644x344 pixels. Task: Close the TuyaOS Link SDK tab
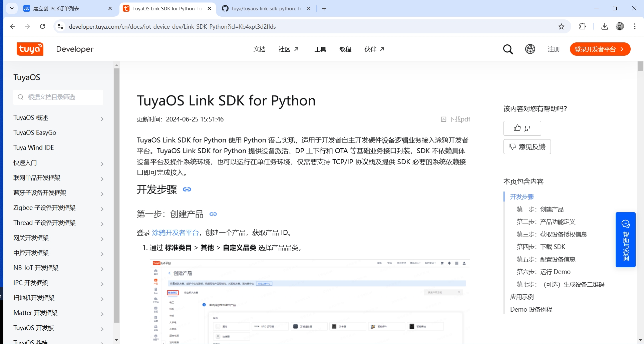point(209,8)
